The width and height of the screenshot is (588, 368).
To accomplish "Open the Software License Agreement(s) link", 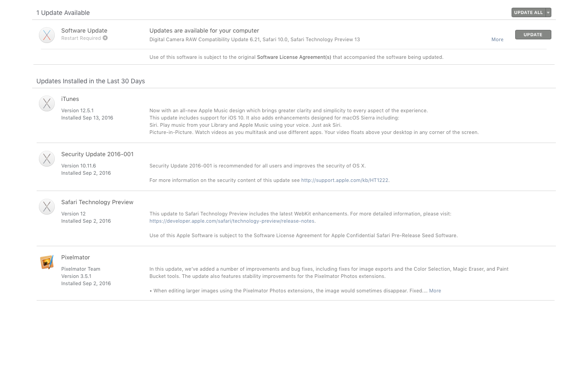I will pyautogui.click(x=294, y=57).
